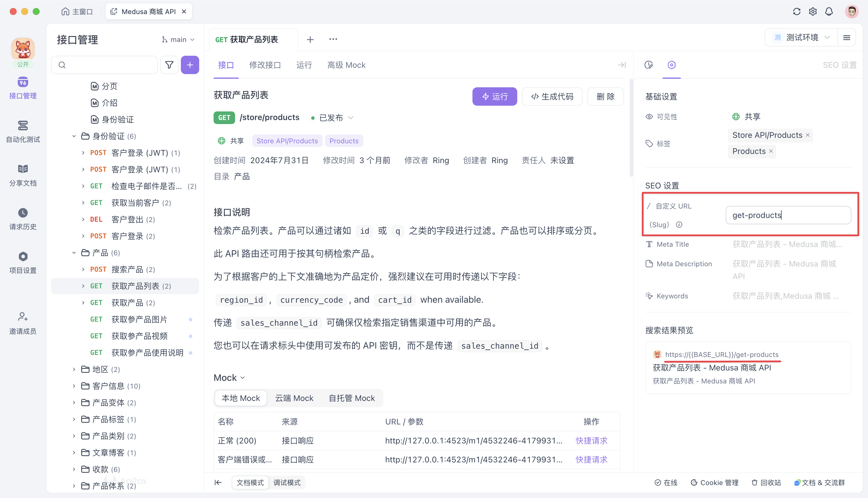
Task: Switch to 调试模式 at the bottom
Action: (x=287, y=482)
